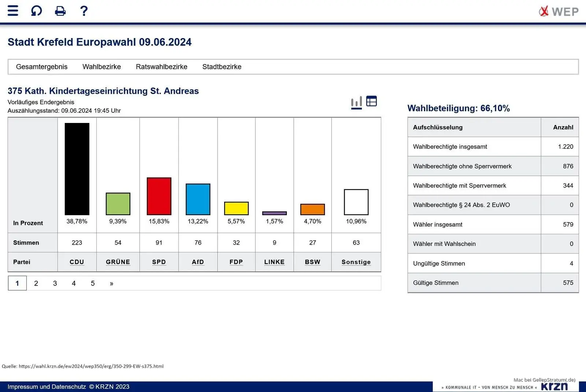Click the print page icon

(60, 11)
